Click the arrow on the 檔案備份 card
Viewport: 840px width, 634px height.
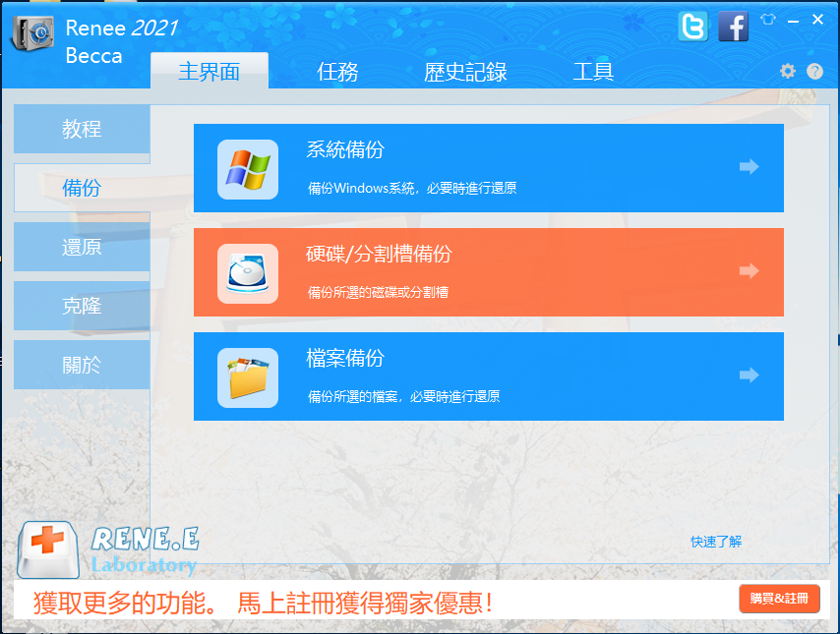click(749, 375)
